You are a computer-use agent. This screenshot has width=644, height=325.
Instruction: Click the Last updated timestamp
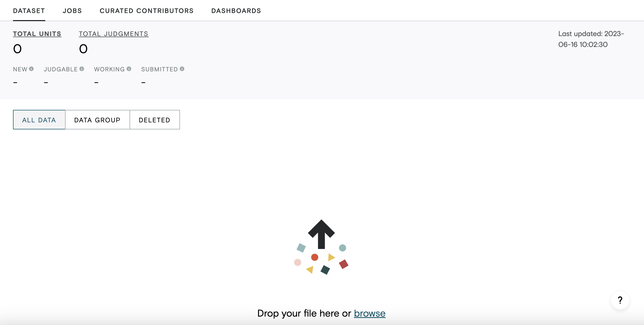pyautogui.click(x=591, y=39)
